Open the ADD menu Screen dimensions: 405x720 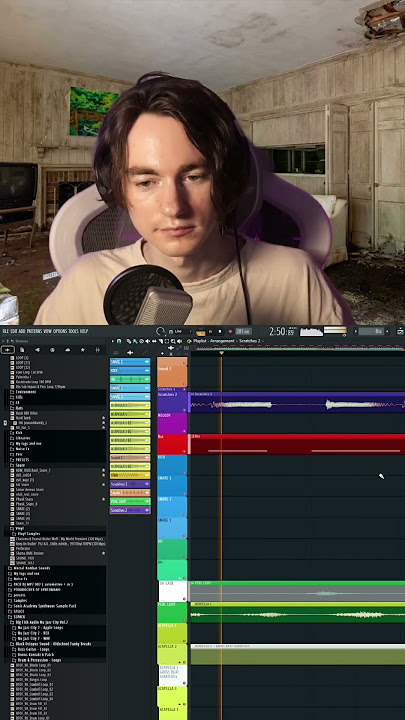tap(21, 331)
